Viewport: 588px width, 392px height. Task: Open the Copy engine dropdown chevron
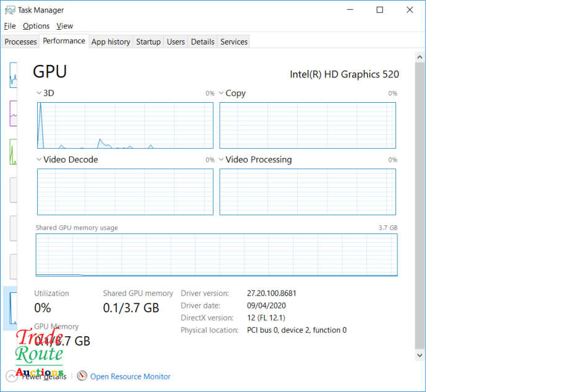point(222,93)
